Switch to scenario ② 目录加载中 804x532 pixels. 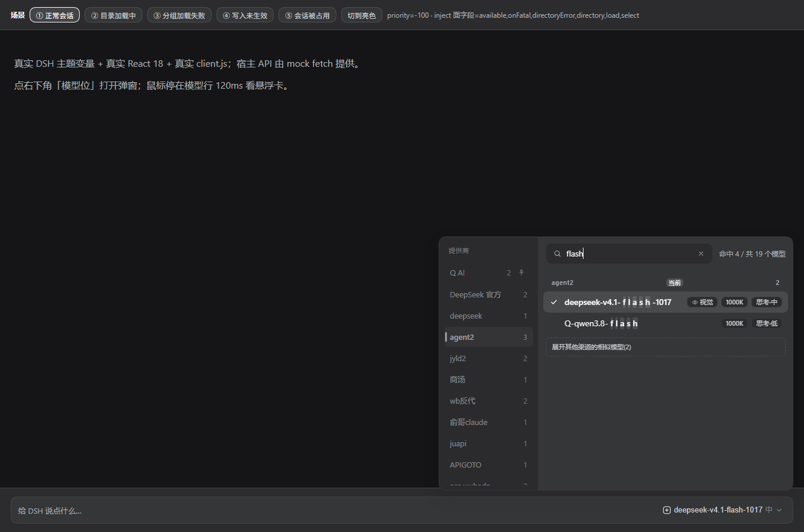[114, 15]
